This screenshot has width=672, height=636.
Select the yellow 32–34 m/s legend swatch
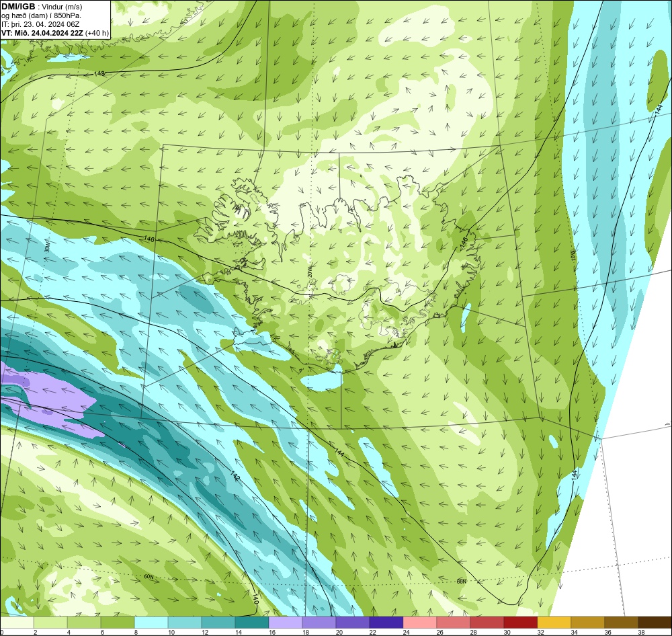(x=554, y=623)
